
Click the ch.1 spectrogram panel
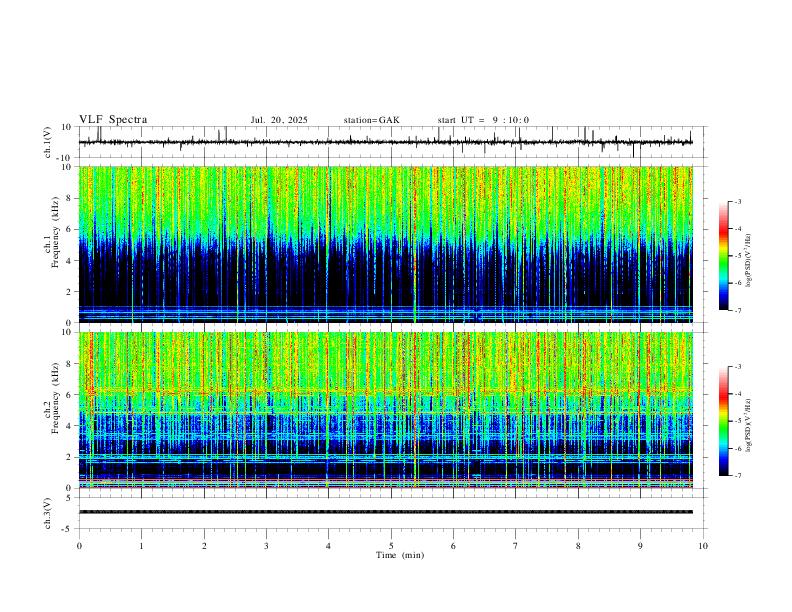point(386,244)
